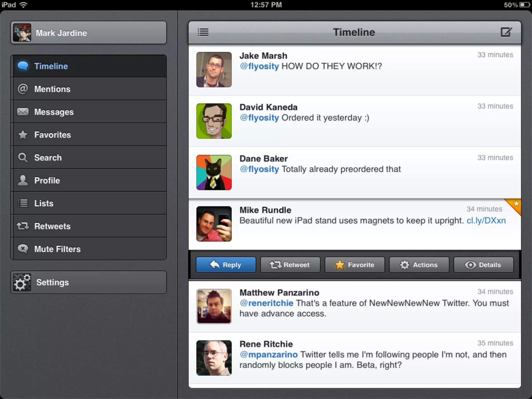Tap Dane Baker's cat avatar
532x399 pixels.
(x=214, y=172)
